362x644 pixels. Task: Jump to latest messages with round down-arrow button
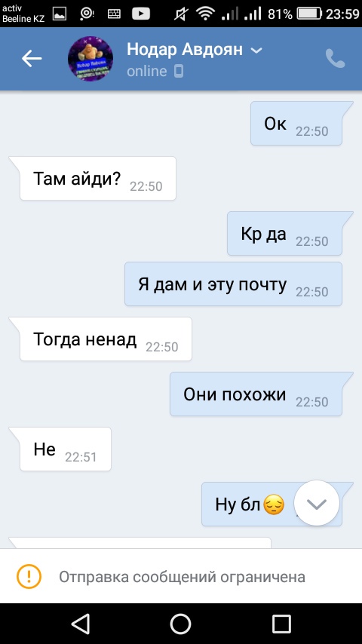(x=317, y=503)
